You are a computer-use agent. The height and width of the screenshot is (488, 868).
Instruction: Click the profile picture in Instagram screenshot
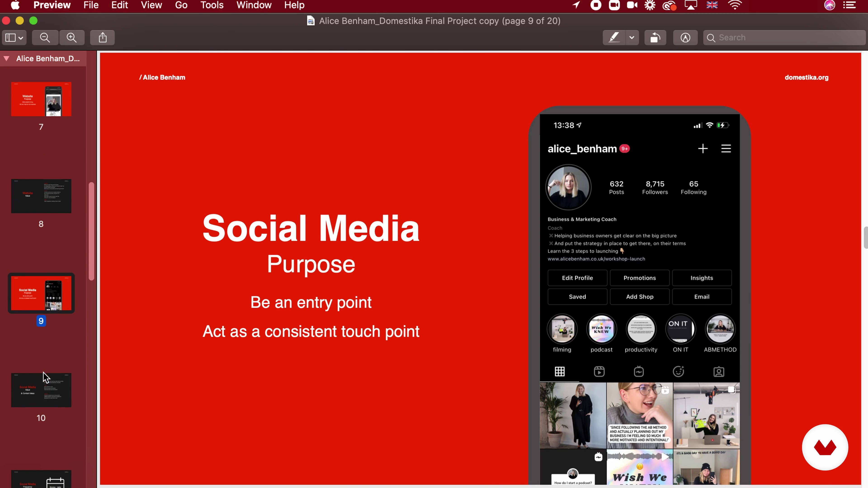pyautogui.click(x=568, y=187)
